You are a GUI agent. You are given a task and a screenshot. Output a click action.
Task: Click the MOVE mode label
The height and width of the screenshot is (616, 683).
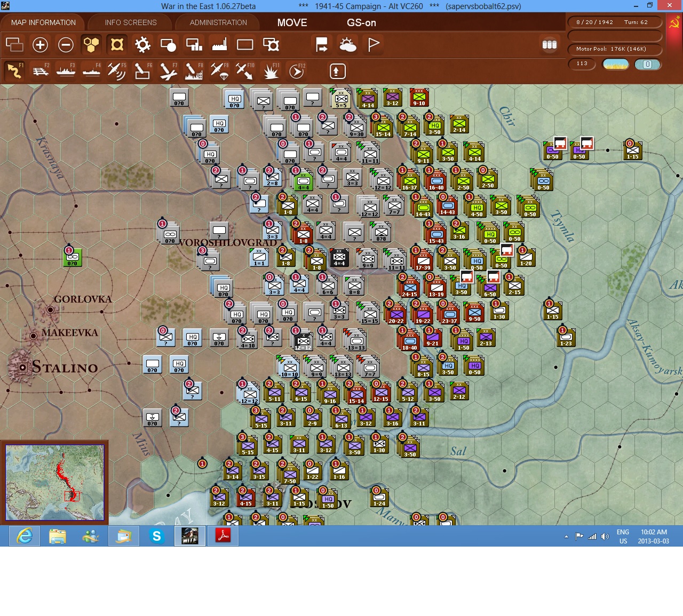coord(292,22)
